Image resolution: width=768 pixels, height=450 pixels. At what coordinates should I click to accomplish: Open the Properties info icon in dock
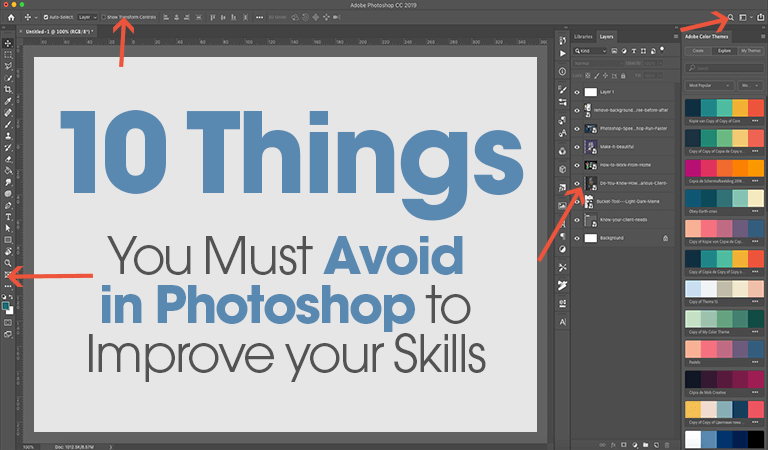coord(562,71)
